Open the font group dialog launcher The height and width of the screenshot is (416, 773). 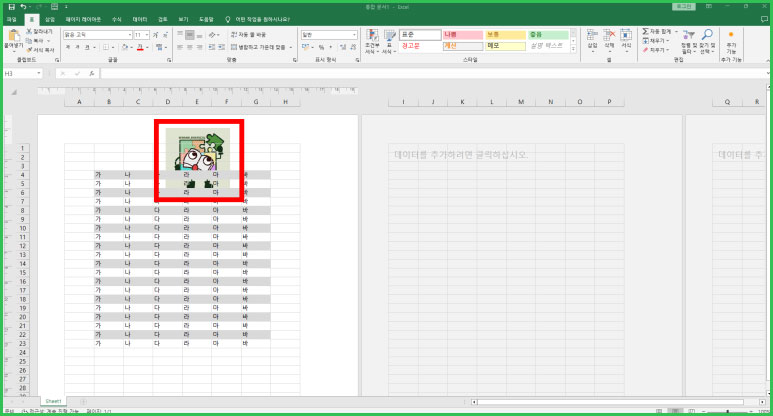[x=169, y=60]
